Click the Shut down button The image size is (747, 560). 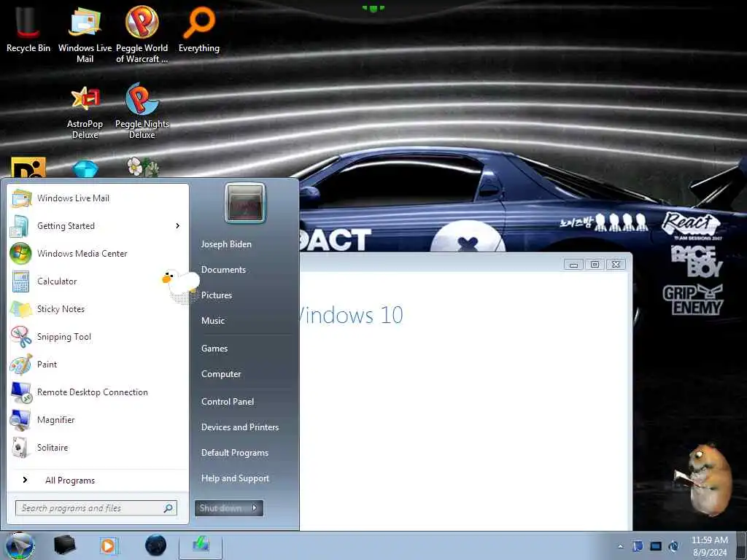222,508
